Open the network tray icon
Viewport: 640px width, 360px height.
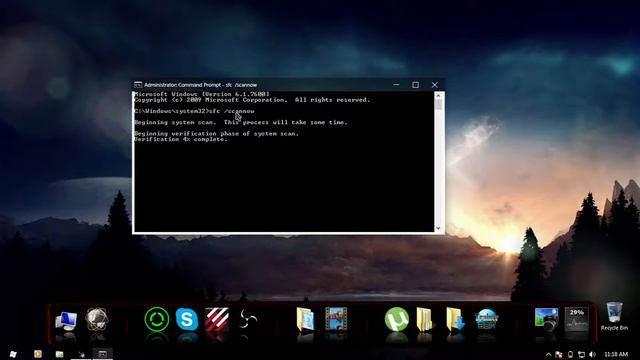point(581,354)
